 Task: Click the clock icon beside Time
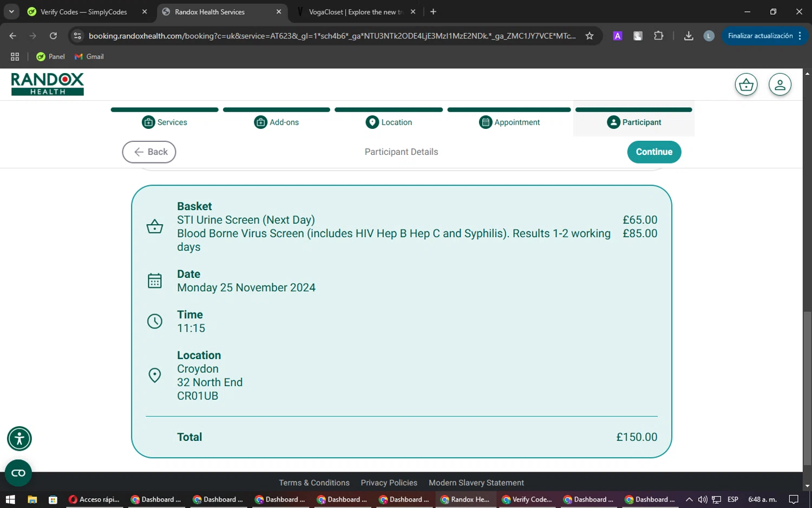tap(155, 321)
